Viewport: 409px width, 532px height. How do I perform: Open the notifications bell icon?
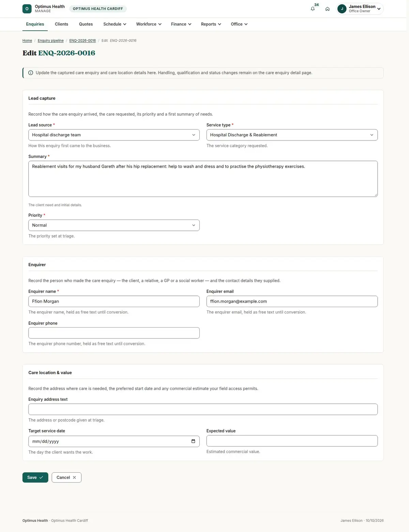[313, 9]
